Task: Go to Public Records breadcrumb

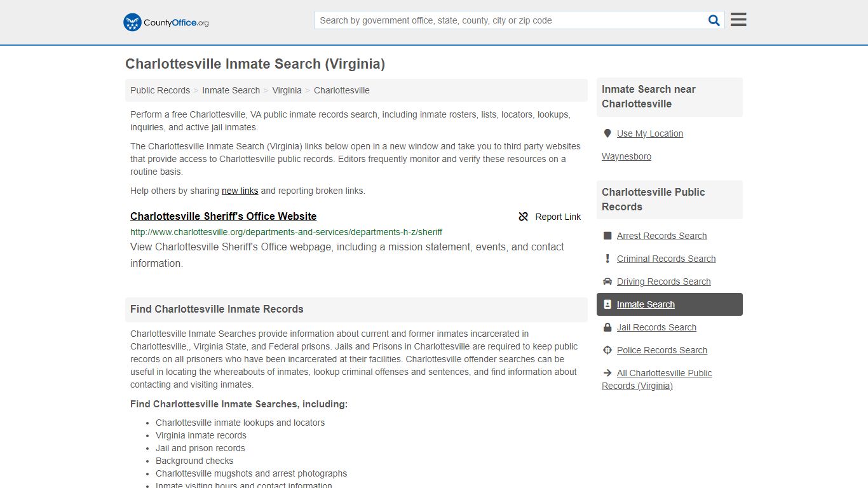Action: (x=160, y=90)
